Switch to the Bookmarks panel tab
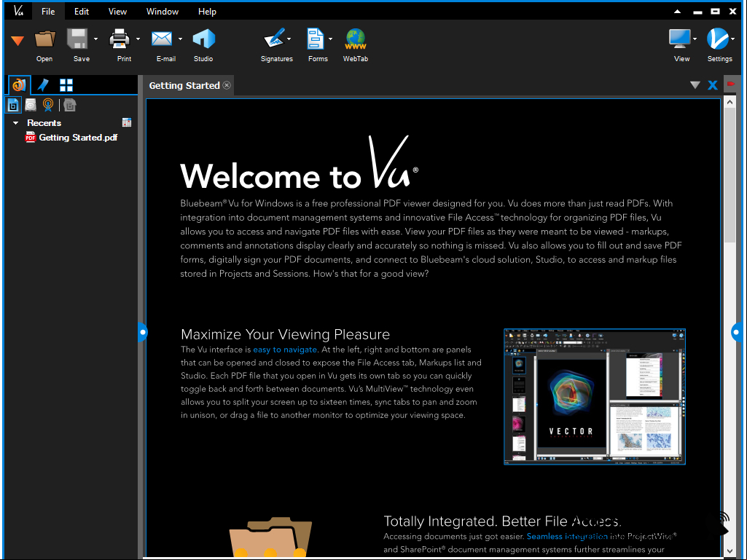 (x=43, y=85)
